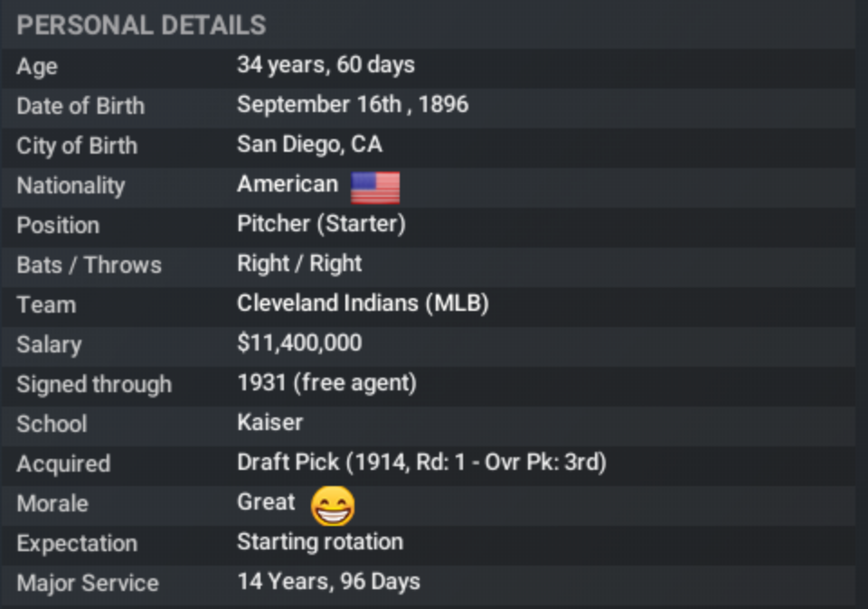Click the San Diego, CA birthplace

309,145
